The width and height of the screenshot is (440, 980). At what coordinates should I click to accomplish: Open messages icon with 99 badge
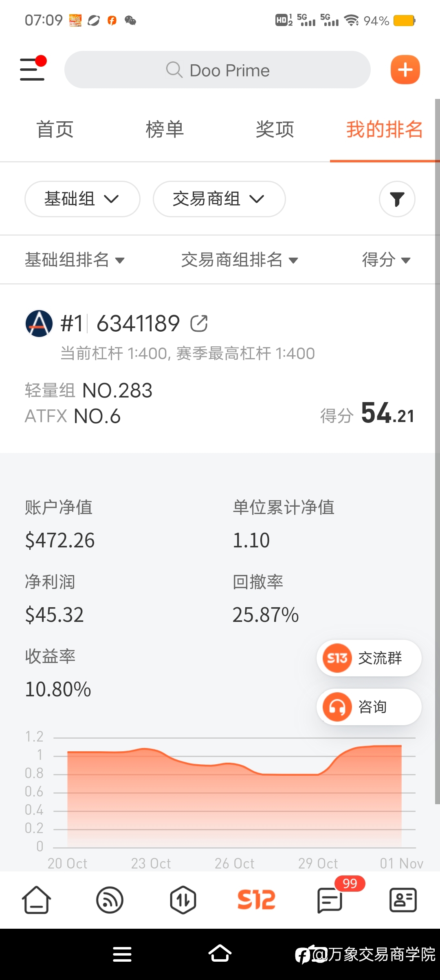click(x=330, y=900)
